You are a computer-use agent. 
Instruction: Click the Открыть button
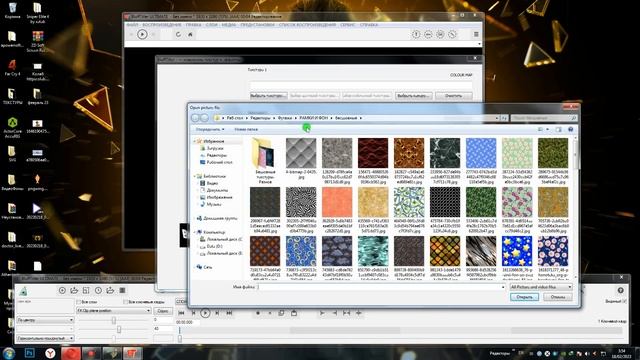pyautogui.click(x=524, y=297)
